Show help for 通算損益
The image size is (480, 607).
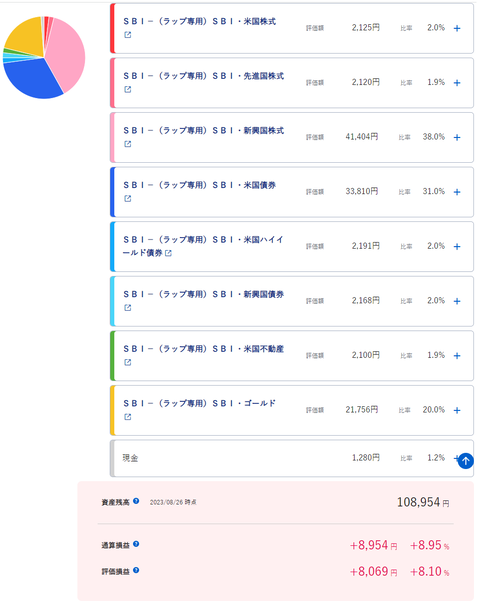pyautogui.click(x=136, y=544)
